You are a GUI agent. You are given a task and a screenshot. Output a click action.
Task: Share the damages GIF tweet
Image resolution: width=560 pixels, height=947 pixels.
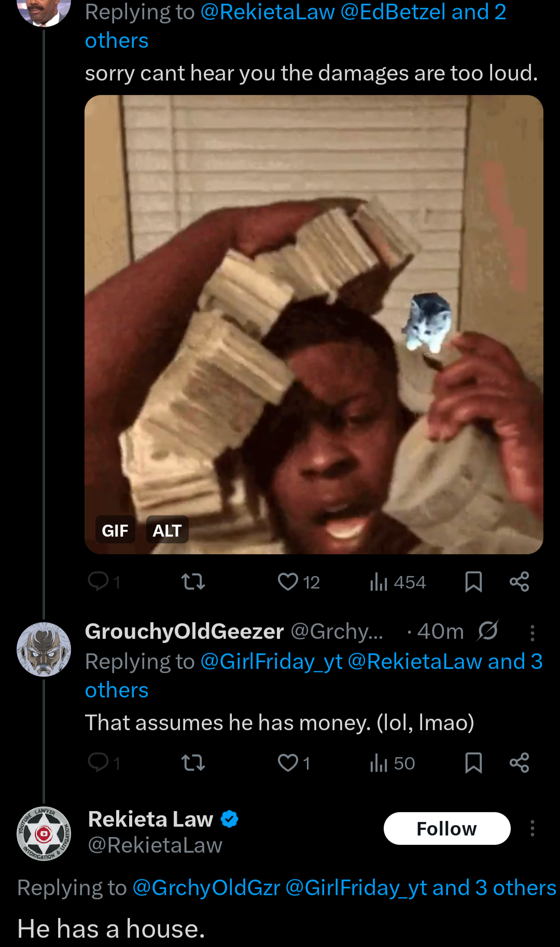519,582
